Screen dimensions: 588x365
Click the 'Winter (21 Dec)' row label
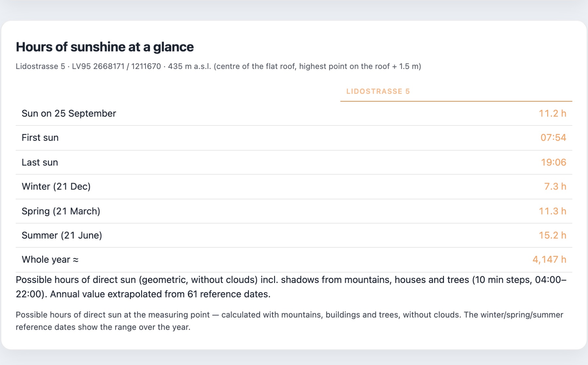[56, 187]
